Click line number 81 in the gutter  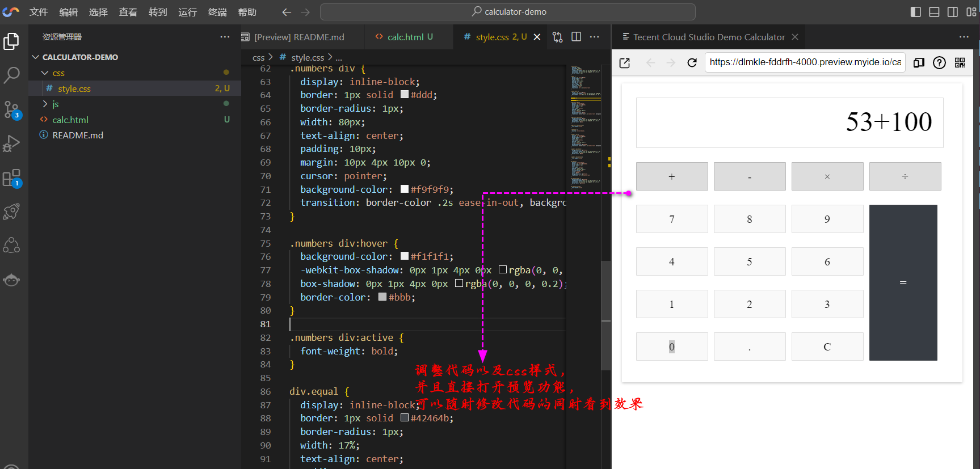coord(266,324)
